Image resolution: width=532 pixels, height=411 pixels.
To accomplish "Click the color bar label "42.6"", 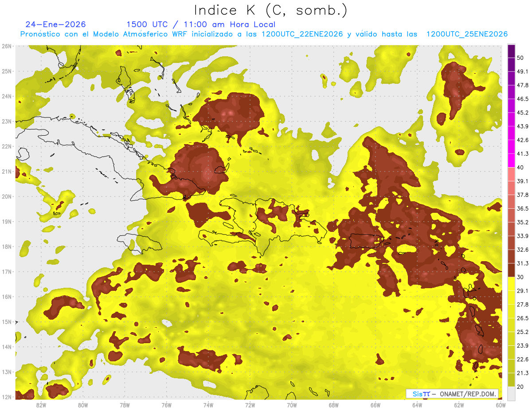I will click(522, 140).
